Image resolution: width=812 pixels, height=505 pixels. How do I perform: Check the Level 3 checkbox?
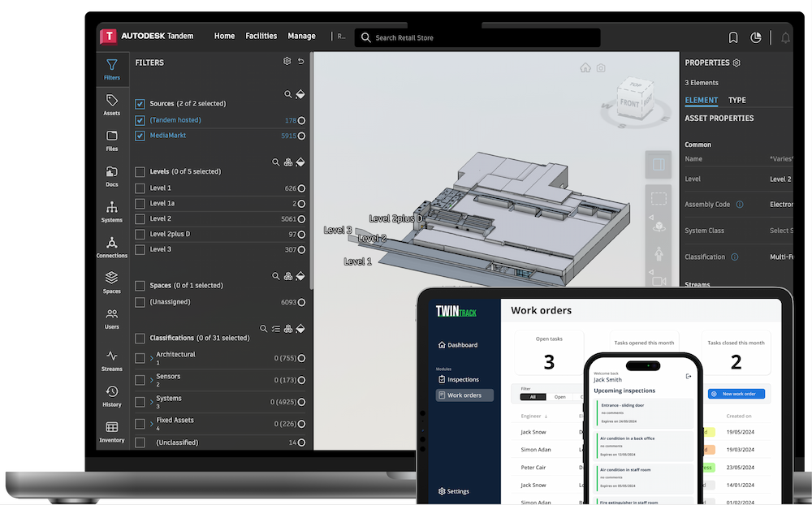[x=140, y=249]
